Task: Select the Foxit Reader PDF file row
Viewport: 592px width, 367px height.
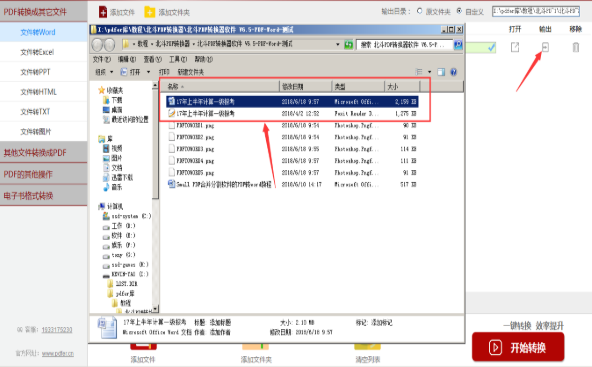Action: tap(292, 113)
